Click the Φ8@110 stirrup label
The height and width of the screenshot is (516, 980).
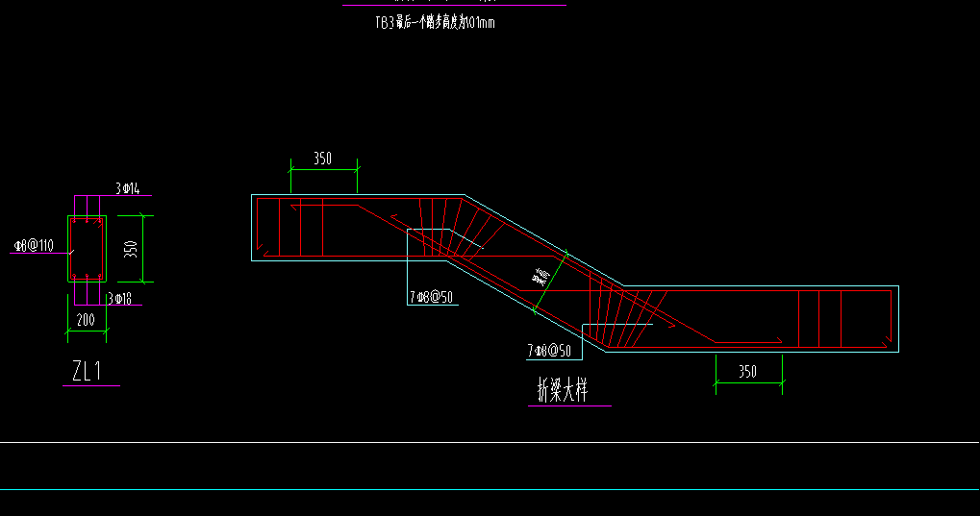click(x=34, y=245)
